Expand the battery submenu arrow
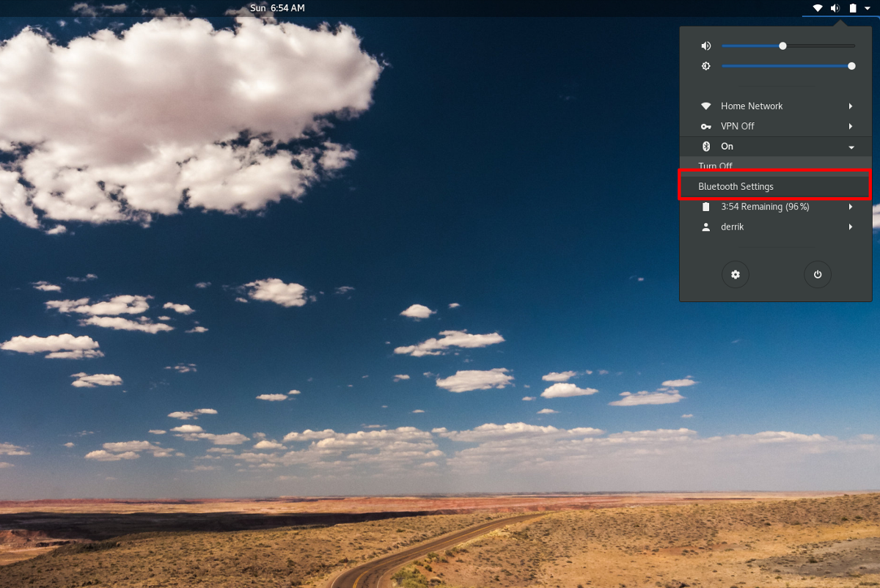The image size is (880, 588). point(851,207)
